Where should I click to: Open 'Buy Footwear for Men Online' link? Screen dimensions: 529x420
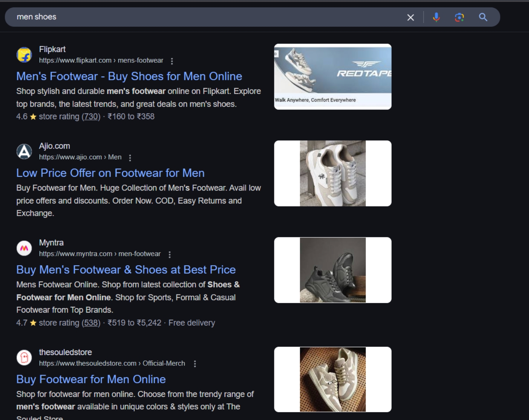coord(91,379)
